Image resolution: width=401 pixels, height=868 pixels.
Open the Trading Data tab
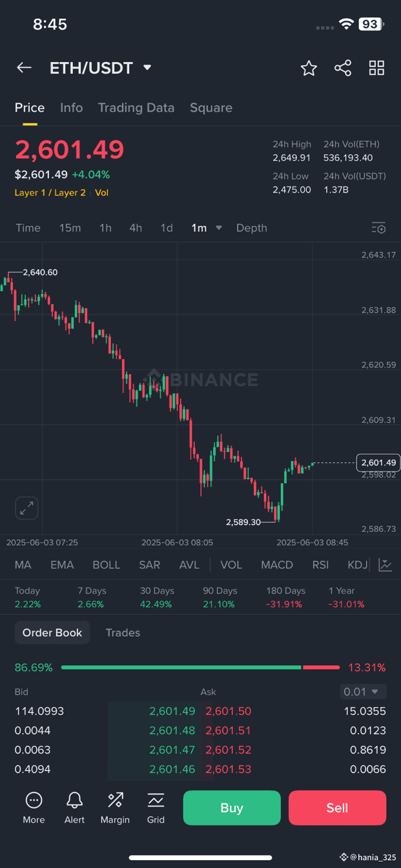click(136, 108)
